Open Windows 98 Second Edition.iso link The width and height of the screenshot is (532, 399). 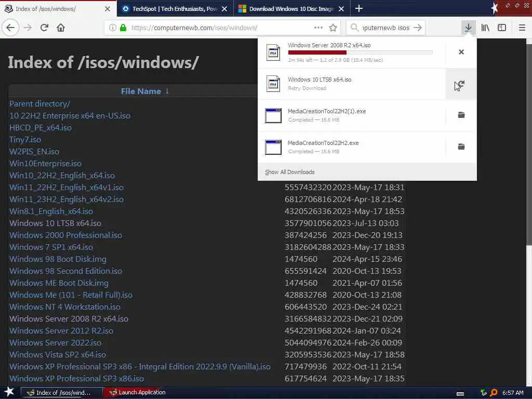click(65, 271)
